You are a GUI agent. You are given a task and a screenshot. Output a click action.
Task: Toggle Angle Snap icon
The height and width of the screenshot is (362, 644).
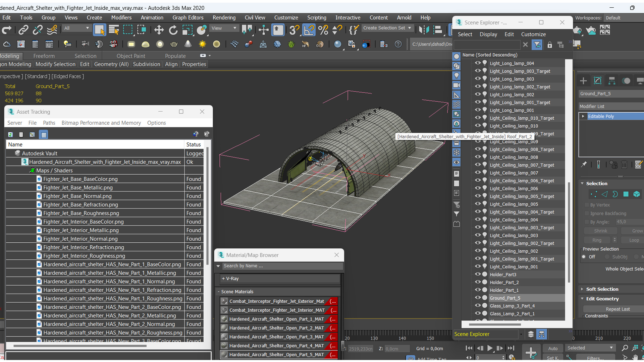(x=309, y=30)
